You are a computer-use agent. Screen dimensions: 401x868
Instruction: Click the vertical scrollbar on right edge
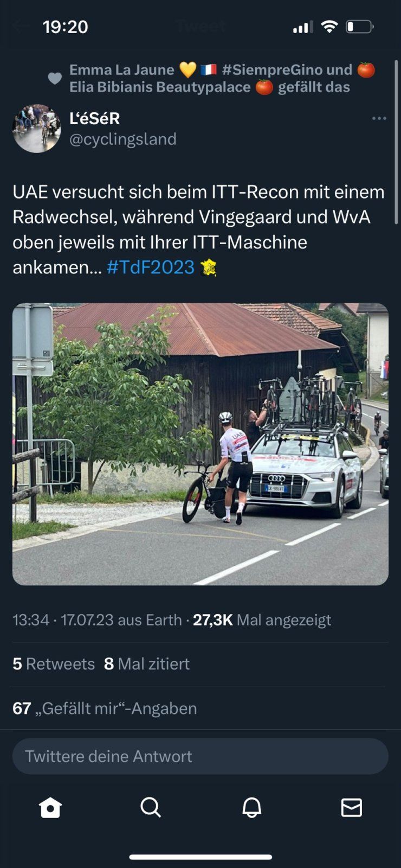pos(396,141)
